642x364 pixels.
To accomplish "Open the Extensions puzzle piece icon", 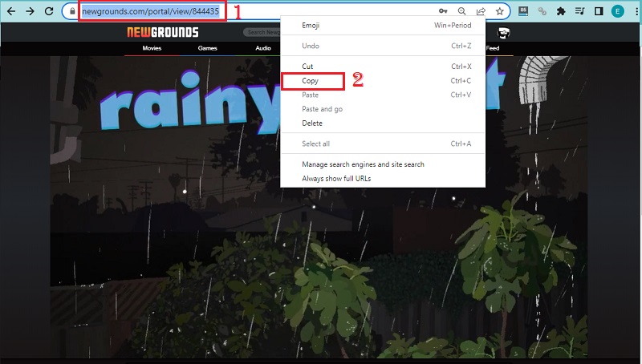I will (561, 11).
